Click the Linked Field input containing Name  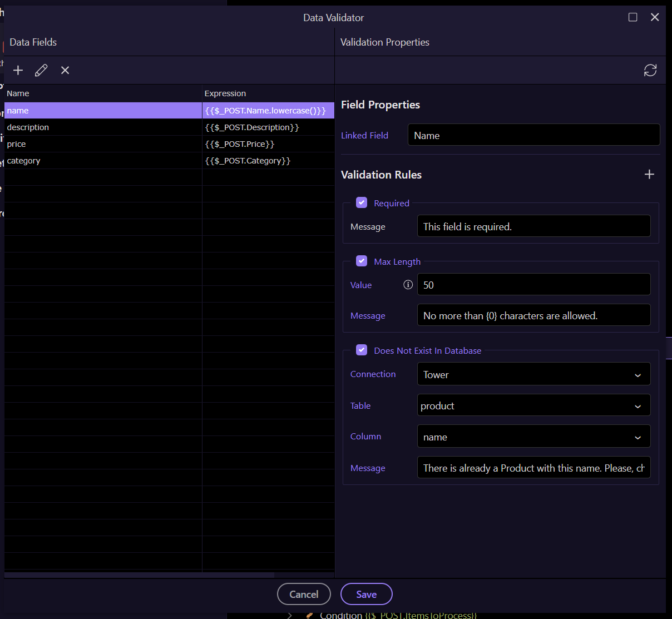533,135
